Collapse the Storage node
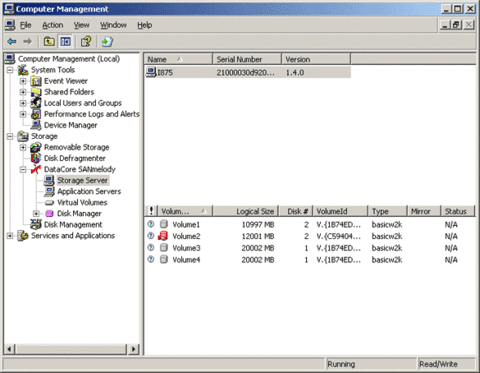480x373 pixels. 10,136
